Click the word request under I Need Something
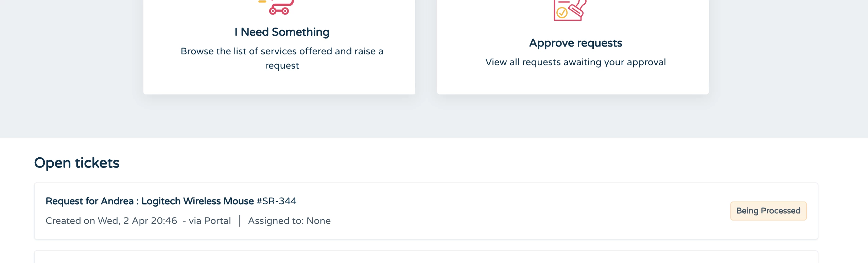Screen dimensions: 868x263 [282, 66]
